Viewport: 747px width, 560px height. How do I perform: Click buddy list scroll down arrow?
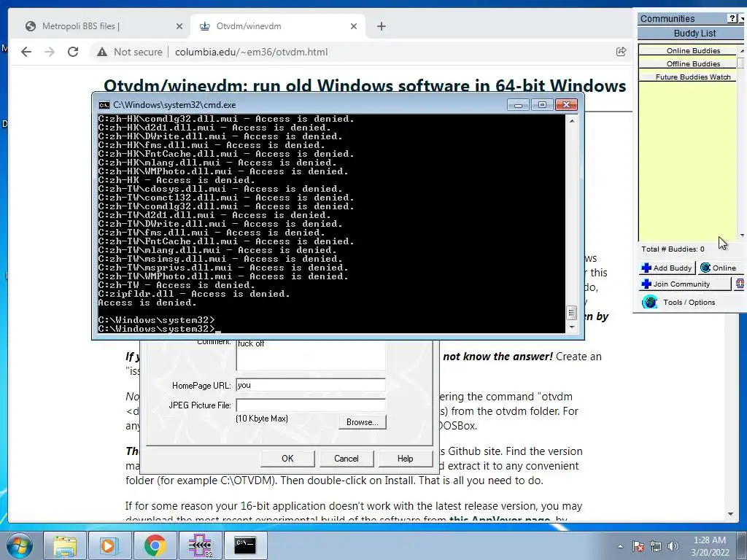pos(741,236)
